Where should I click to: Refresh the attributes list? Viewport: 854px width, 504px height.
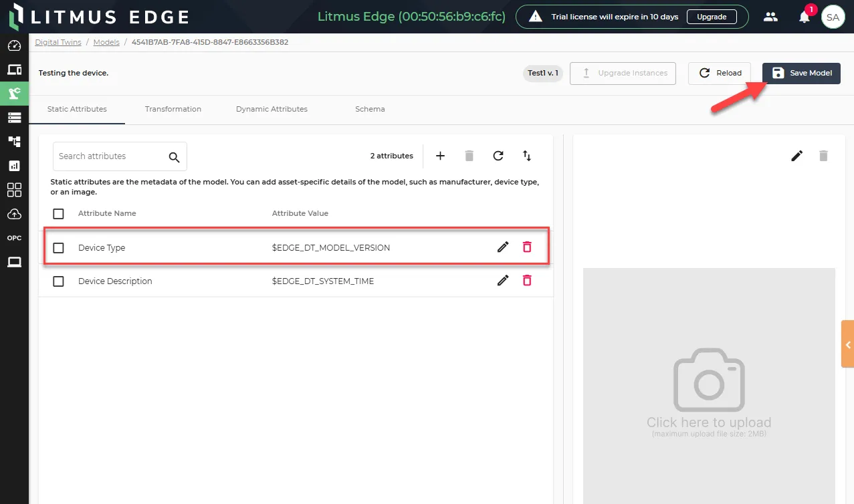coord(498,156)
